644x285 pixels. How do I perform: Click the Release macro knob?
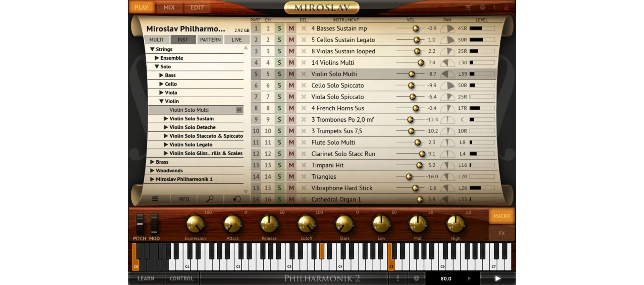pyautogui.click(x=269, y=224)
